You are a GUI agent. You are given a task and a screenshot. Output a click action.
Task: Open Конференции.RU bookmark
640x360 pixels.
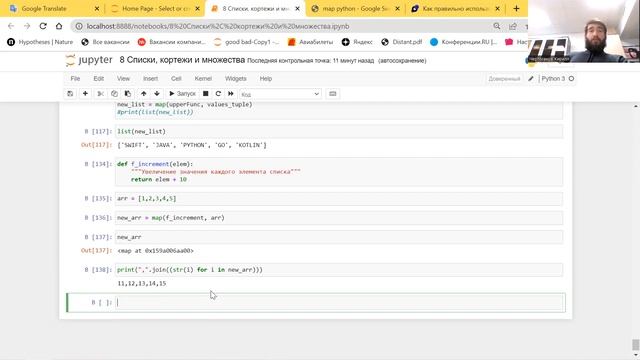464,42
